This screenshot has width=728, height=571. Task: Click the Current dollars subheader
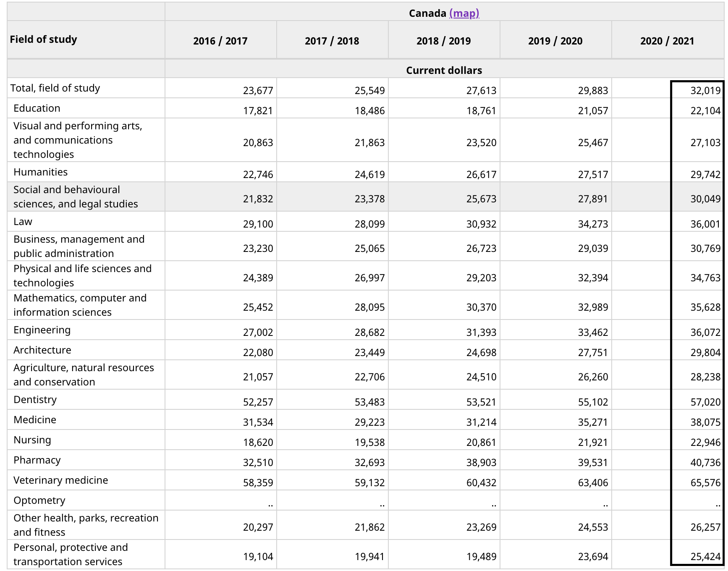pos(444,70)
